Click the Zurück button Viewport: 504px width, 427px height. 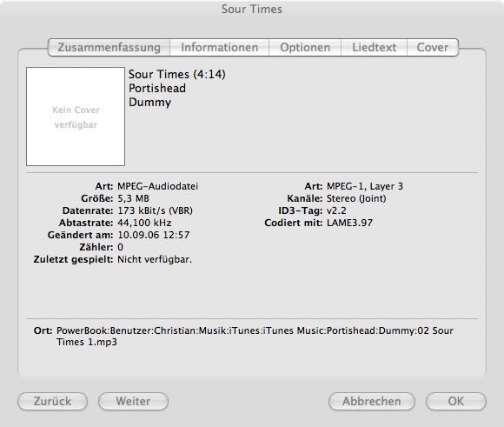(x=52, y=401)
